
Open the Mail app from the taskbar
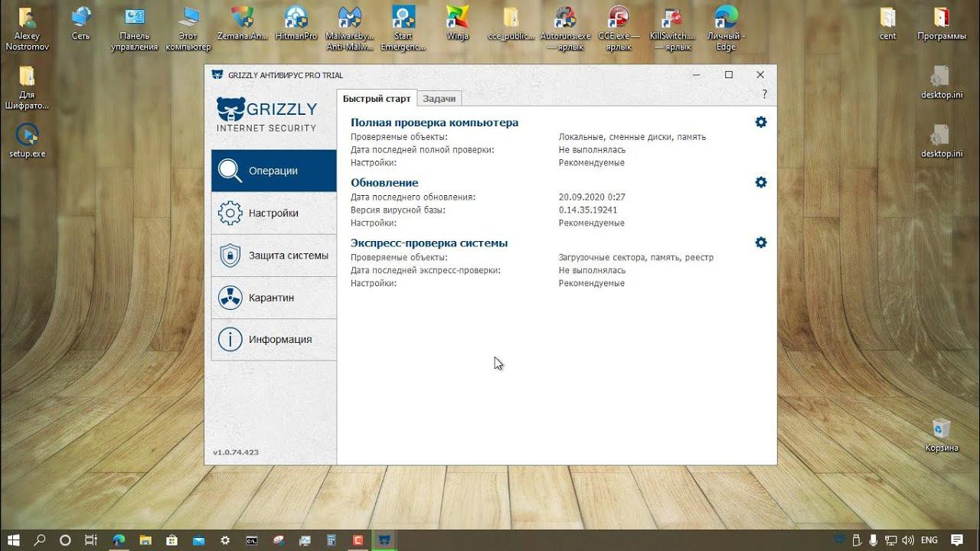click(x=198, y=540)
